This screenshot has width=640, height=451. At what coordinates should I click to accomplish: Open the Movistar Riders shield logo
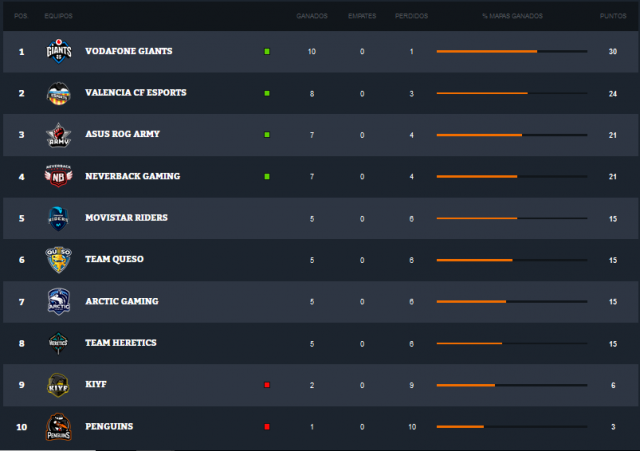pos(58,218)
